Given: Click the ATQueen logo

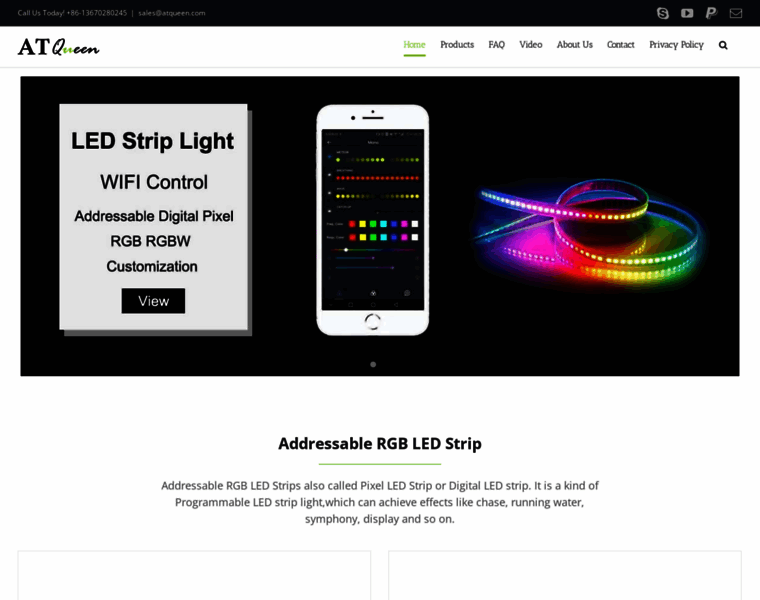Looking at the screenshot, I should pyautogui.click(x=59, y=47).
